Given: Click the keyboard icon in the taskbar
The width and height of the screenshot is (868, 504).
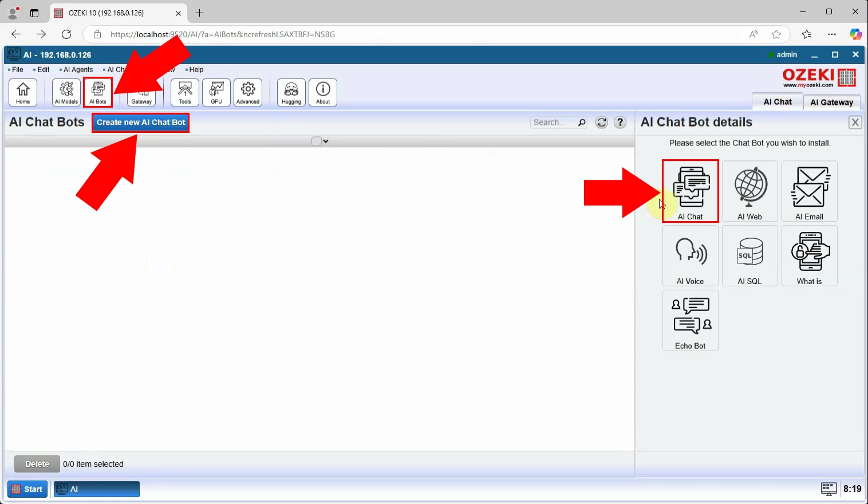Looking at the screenshot, I should 828,489.
